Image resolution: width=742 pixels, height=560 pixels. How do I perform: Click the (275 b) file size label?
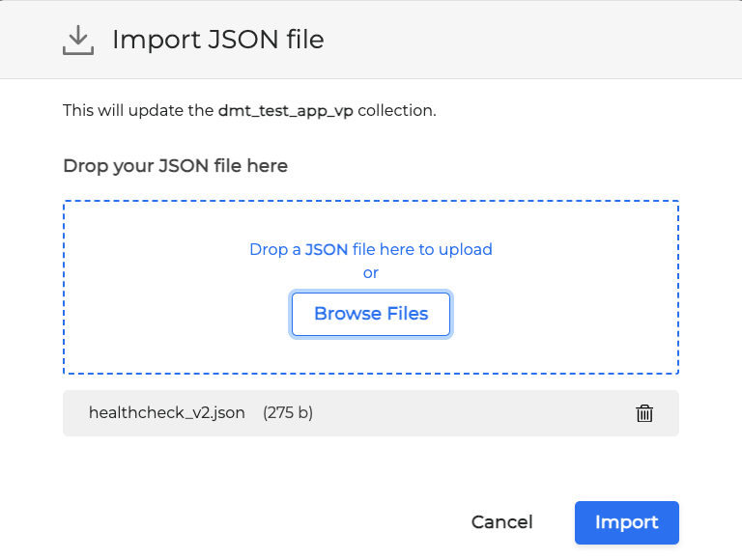[x=288, y=413]
